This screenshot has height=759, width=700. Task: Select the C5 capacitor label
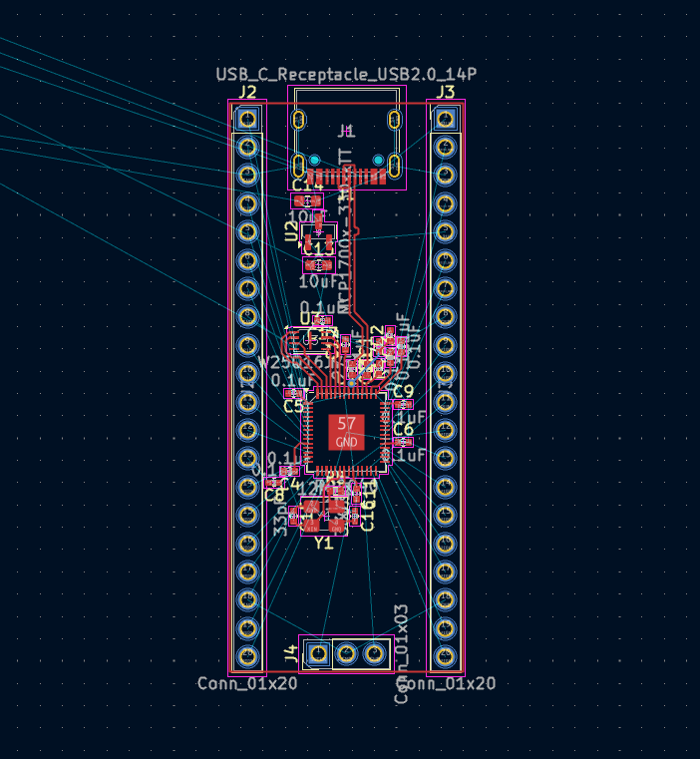coord(293,406)
